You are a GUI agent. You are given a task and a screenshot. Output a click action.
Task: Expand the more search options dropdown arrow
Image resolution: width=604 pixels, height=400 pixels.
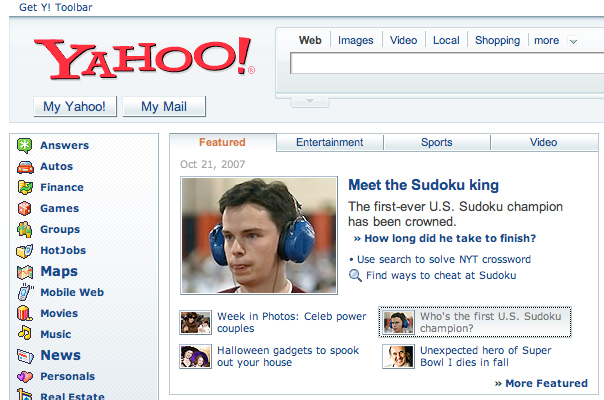[x=573, y=41]
